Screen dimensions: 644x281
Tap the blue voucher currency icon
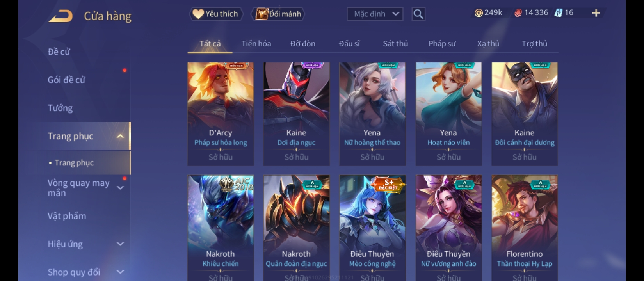(559, 13)
